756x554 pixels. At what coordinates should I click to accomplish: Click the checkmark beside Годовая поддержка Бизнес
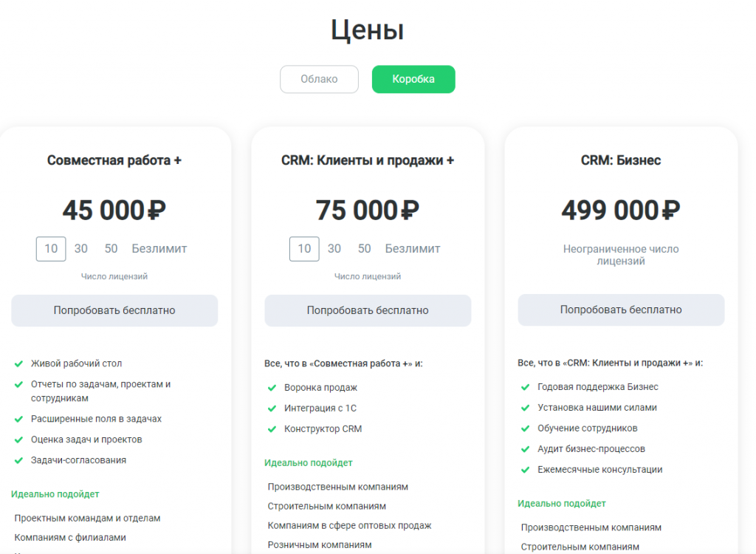(526, 388)
